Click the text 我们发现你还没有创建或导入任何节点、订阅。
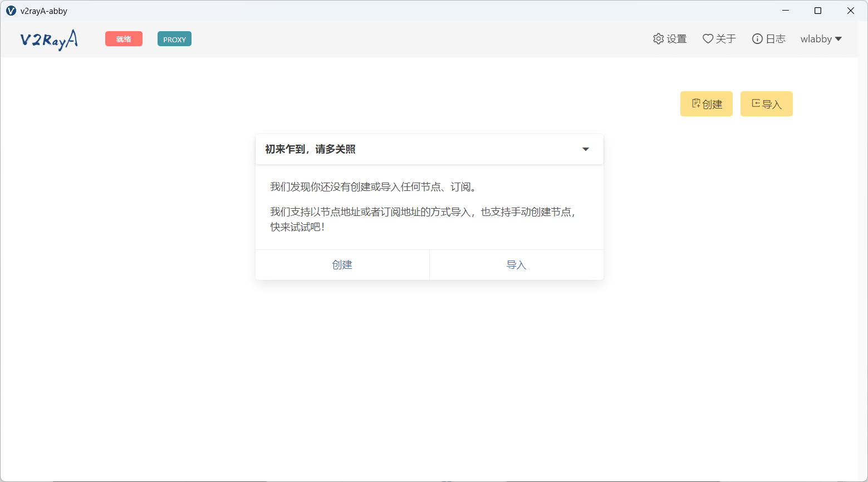Image resolution: width=868 pixels, height=482 pixels. pos(373,187)
